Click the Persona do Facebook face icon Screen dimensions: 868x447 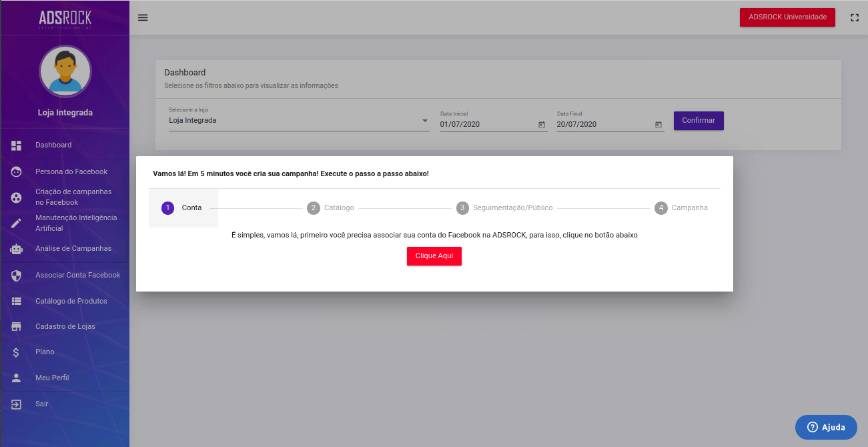coord(17,171)
